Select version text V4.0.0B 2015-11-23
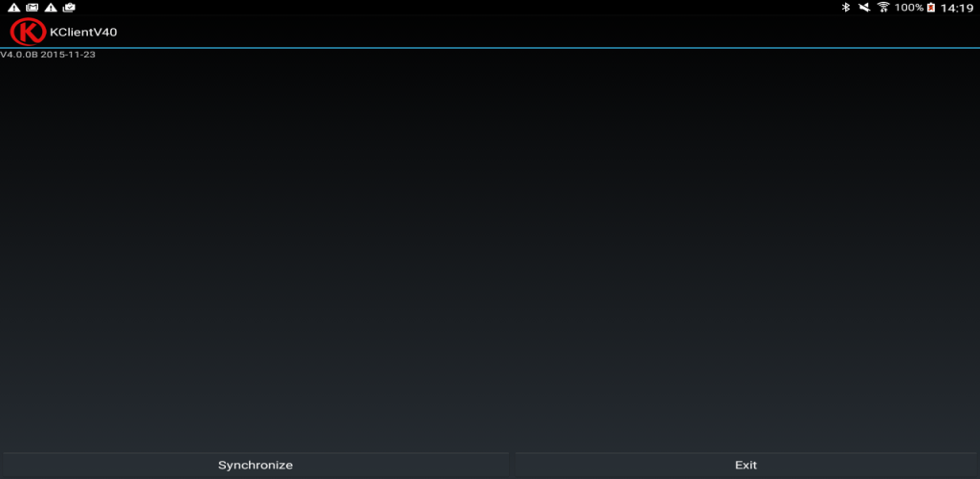This screenshot has width=980, height=479. 48,55
